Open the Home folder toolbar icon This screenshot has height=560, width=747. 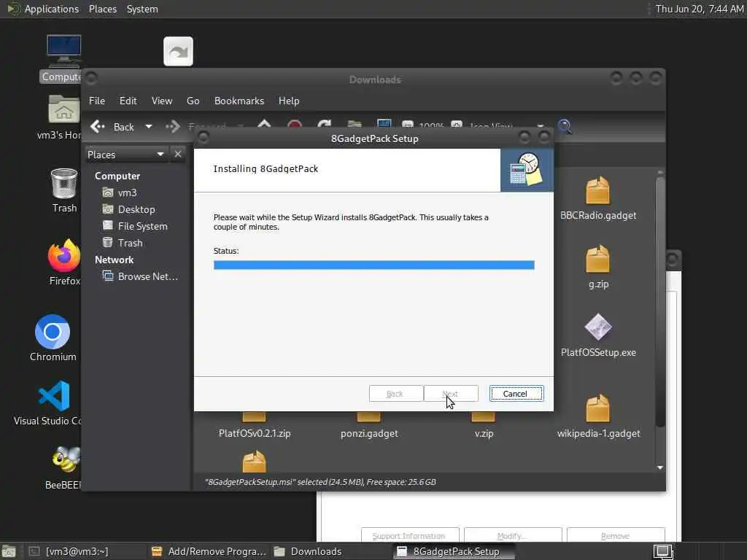coord(355,125)
